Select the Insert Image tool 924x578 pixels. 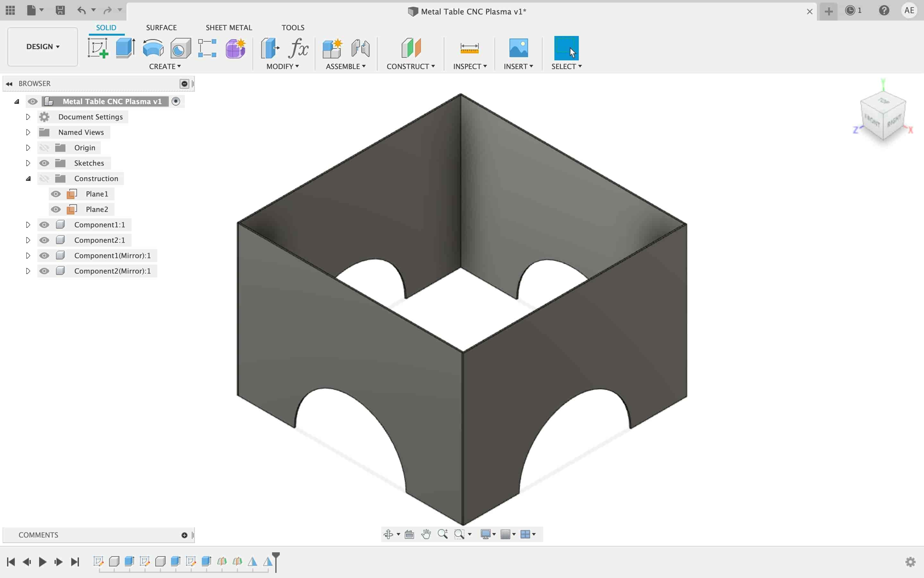pos(518,48)
